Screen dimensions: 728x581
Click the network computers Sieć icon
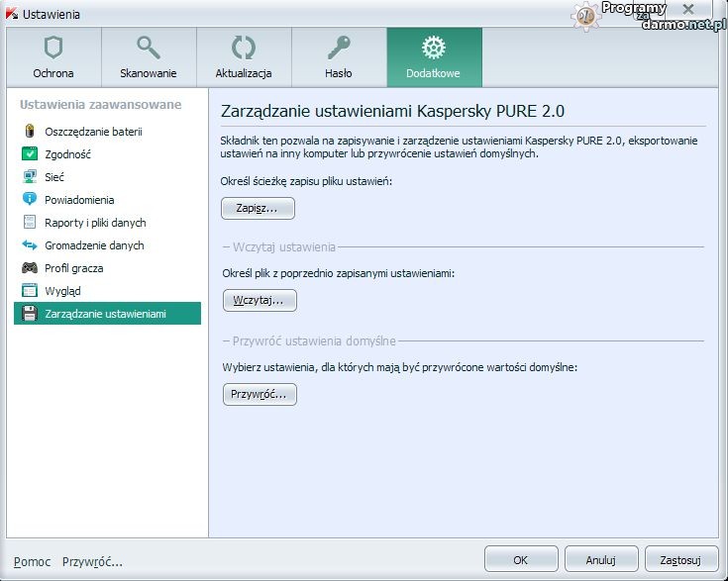(30, 176)
